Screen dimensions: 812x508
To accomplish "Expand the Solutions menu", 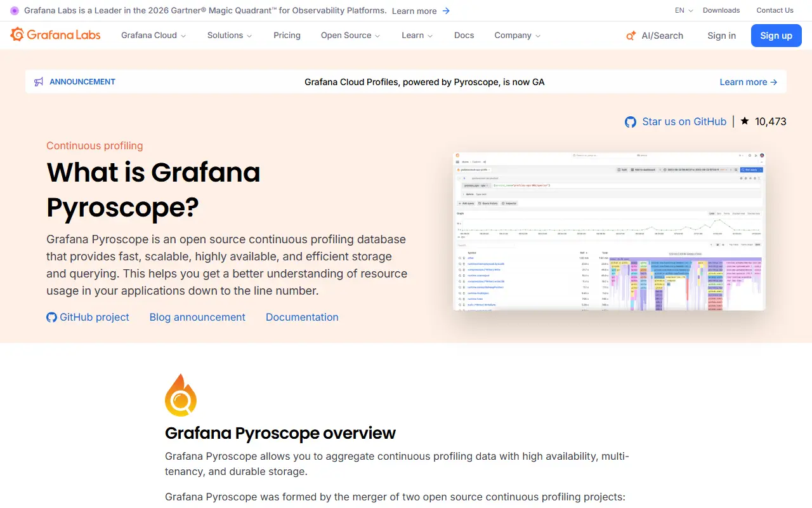I will [230, 36].
